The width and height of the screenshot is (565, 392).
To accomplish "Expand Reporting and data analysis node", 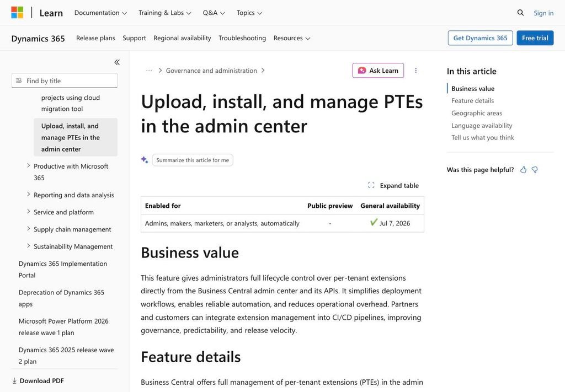I will [x=29, y=195].
